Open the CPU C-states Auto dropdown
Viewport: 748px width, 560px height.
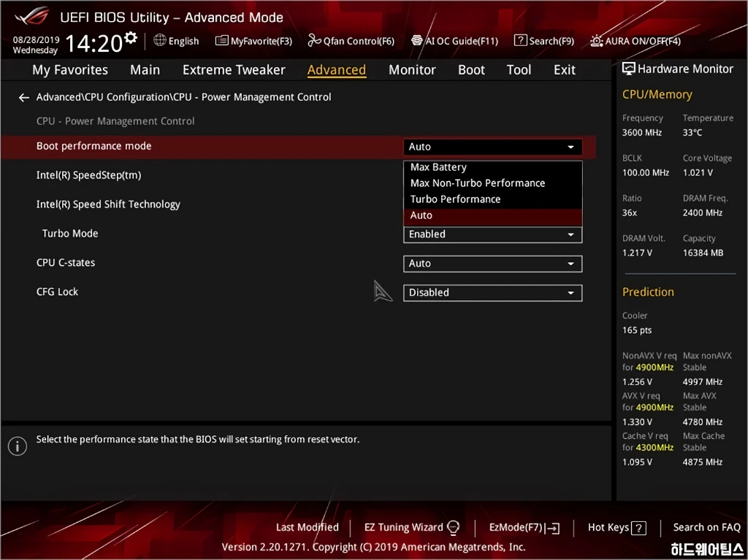click(492, 264)
